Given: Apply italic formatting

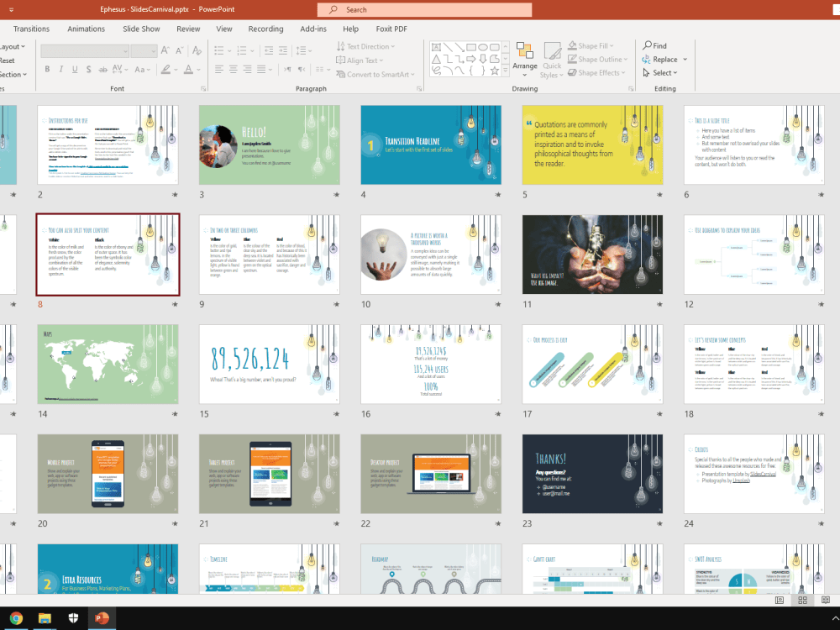Looking at the screenshot, I should click(x=60, y=67).
